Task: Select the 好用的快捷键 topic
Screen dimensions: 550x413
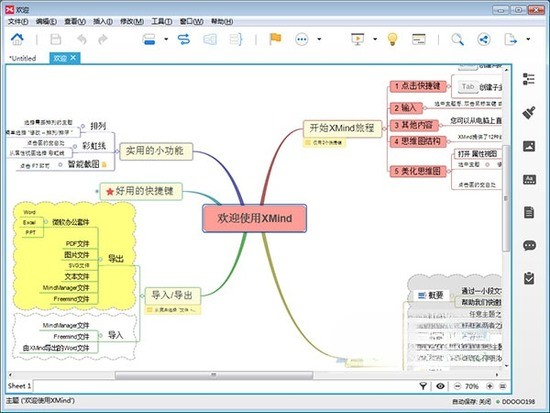Action: point(141,191)
